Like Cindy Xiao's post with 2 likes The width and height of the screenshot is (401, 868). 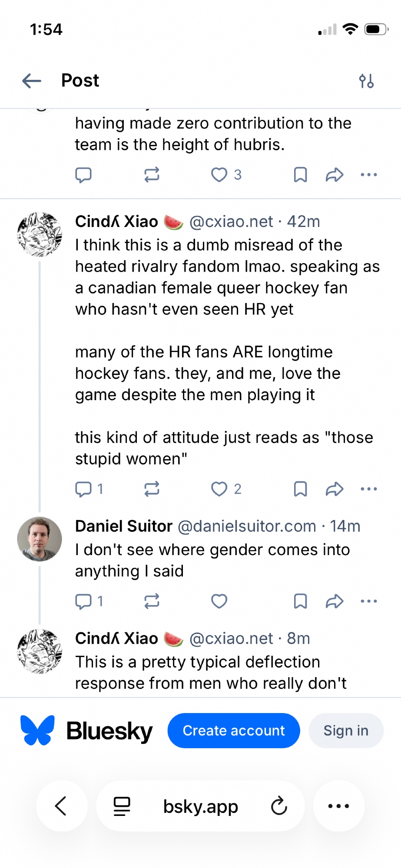[219, 489]
